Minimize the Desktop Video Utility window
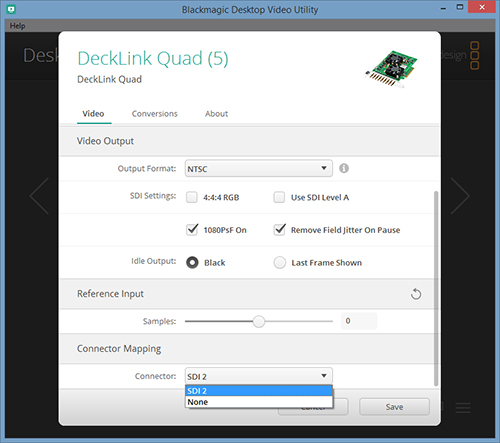 pos(443,8)
